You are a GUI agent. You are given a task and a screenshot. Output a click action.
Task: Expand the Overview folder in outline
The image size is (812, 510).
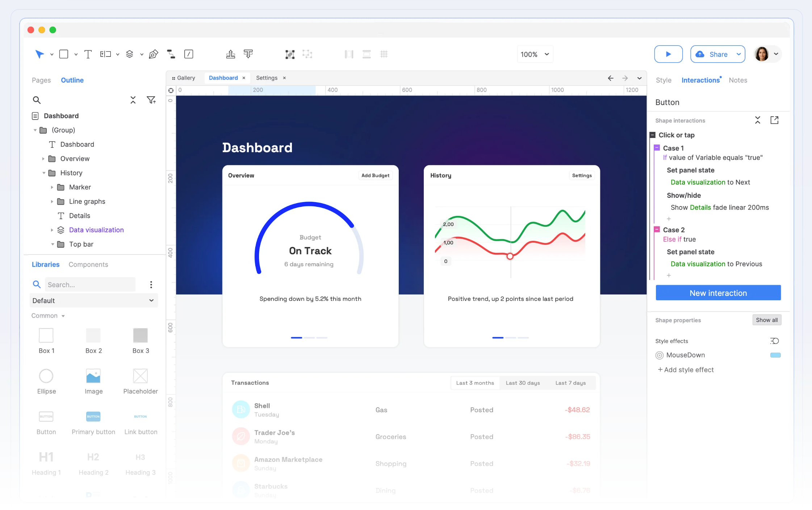click(43, 159)
